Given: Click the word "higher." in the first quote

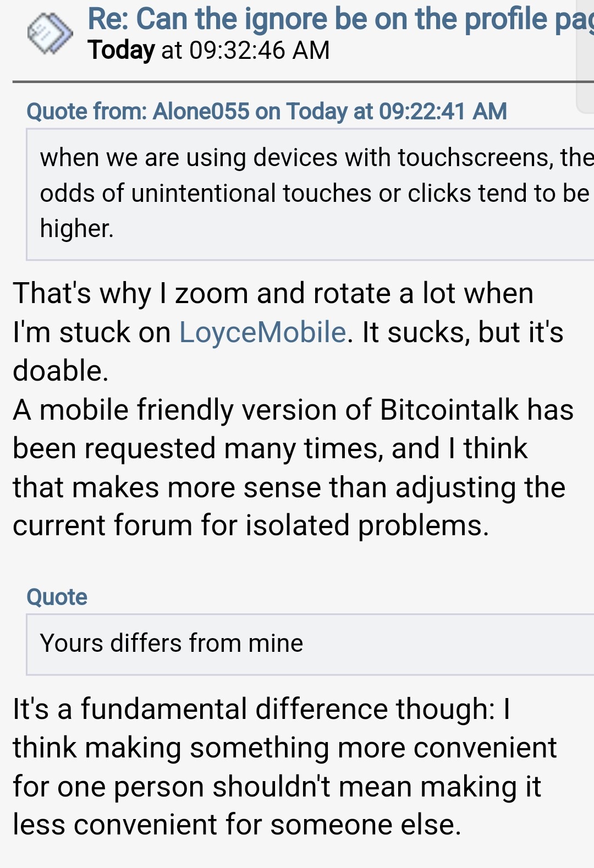Looking at the screenshot, I should point(77,228).
